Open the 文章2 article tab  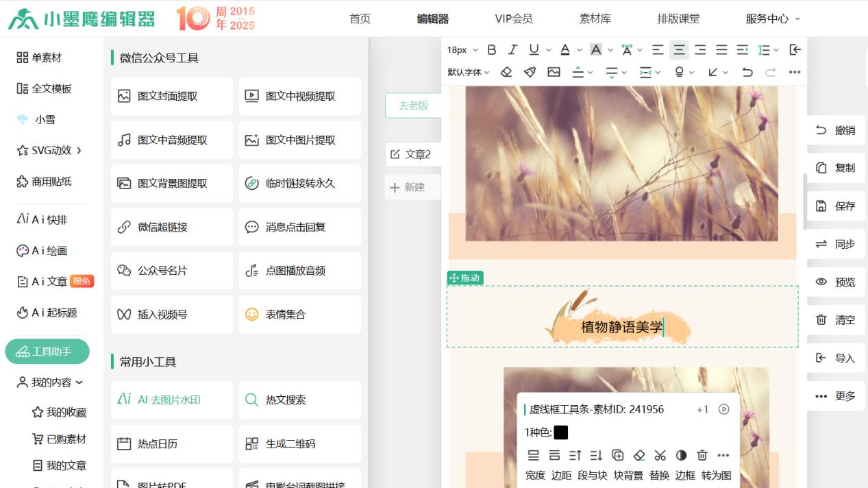[x=418, y=155]
